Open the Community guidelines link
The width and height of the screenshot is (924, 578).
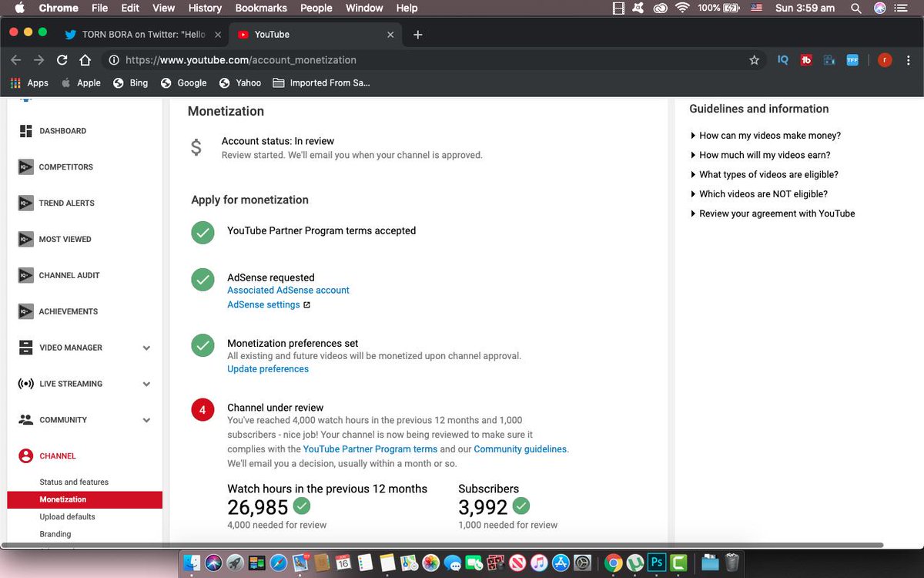[x=520, y=449]
